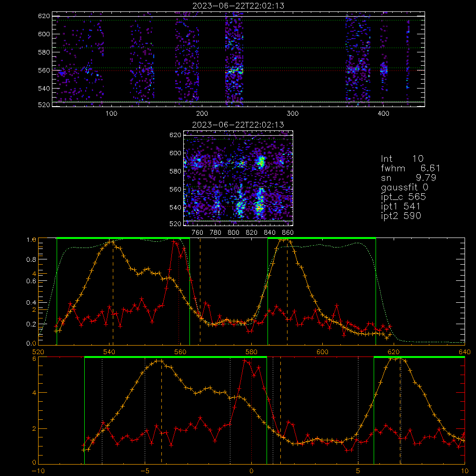
Task: Click the '10' x-axis label of the bottom plot
Action: click(465, 471)
